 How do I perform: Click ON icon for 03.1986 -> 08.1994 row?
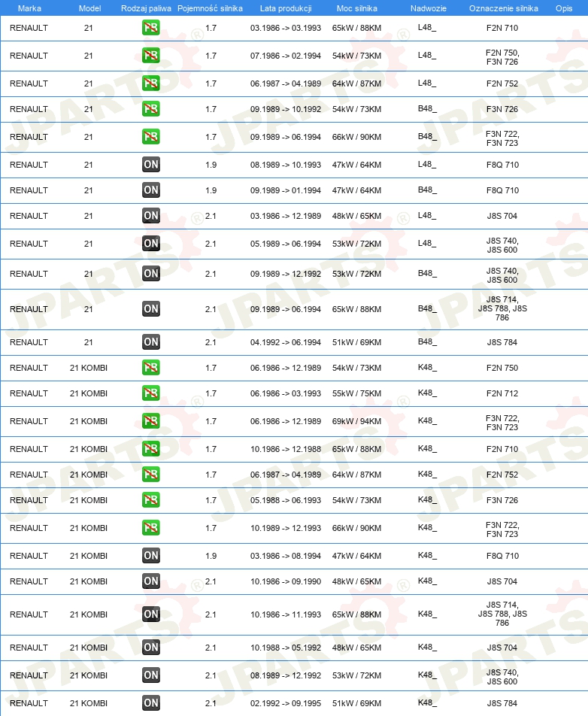pos(150,557)
